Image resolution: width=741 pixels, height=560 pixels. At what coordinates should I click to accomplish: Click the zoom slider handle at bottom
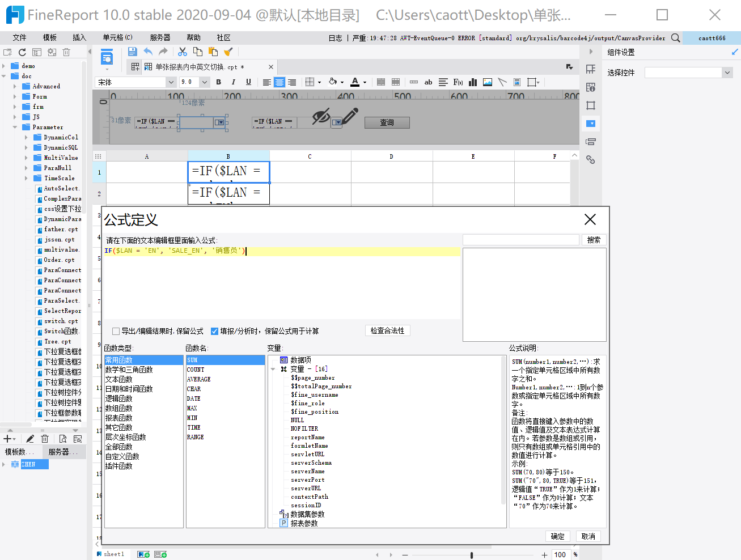472,555
